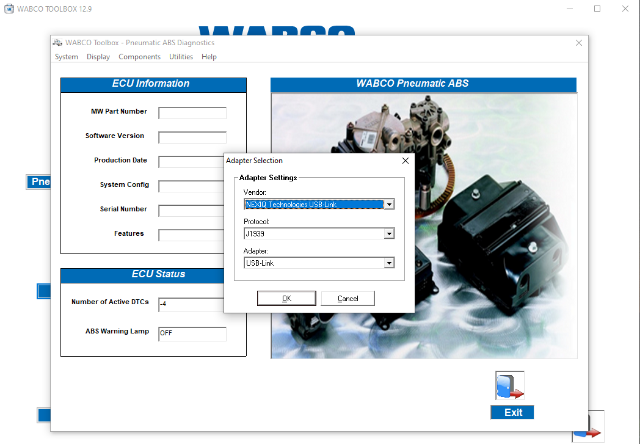Click the WABCO Toolbox title bar icon

[9, 9]
